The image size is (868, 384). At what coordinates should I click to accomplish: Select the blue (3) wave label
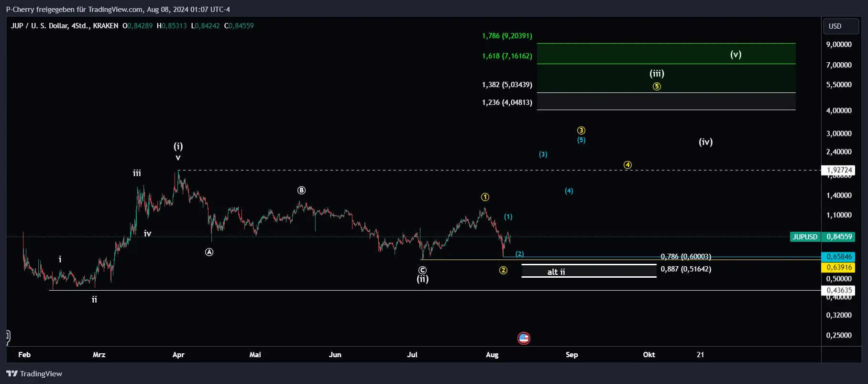(x=543, y=155)
